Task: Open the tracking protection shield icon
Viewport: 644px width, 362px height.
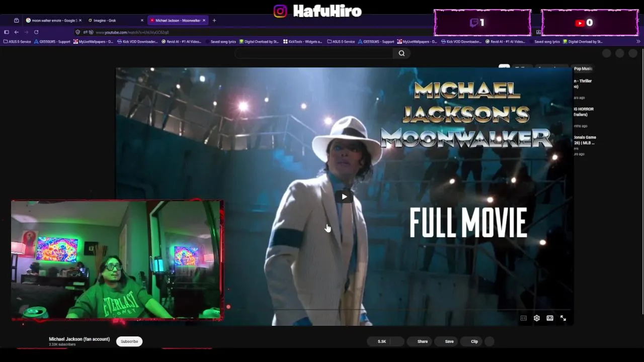Action: click(x=77, y=32)
